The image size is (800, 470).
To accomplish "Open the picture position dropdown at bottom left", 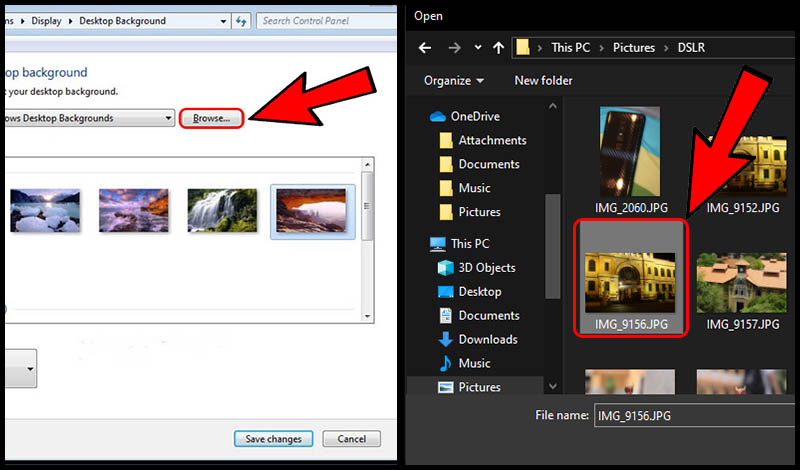I will click(x=30, y=369).
